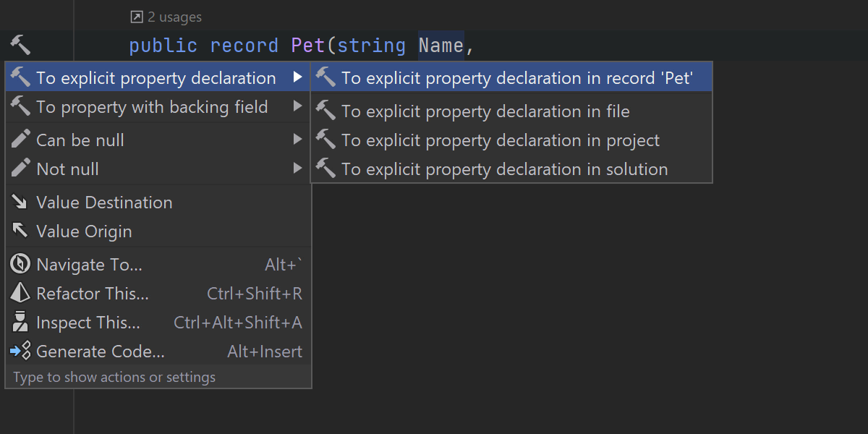868x434 pixels.
Task: Click 'Type to show actions or settings' hint
Action: pos(114,377)
